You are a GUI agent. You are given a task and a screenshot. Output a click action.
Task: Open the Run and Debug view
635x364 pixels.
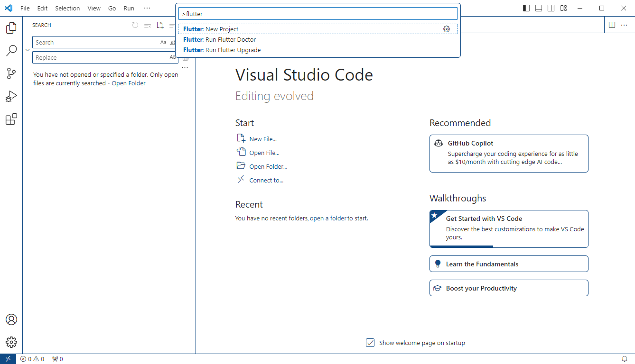tap(11, 96)
